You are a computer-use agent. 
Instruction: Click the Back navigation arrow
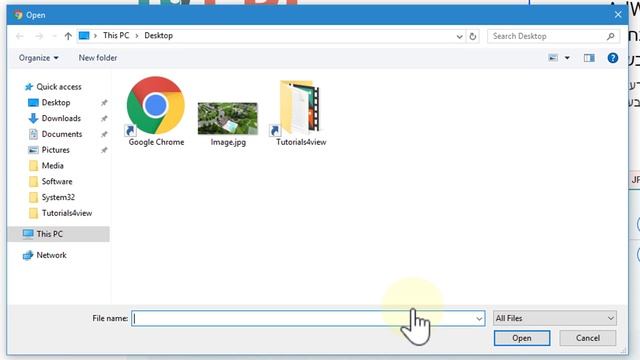[x=20, y=36]
